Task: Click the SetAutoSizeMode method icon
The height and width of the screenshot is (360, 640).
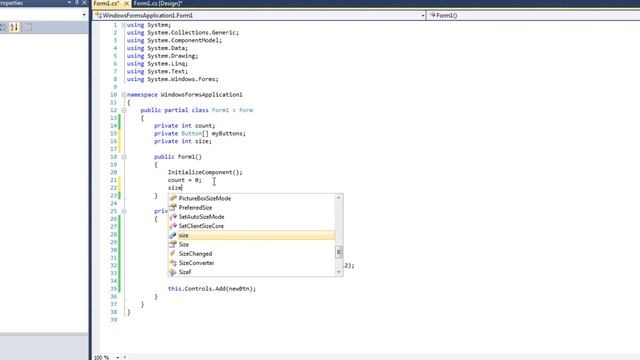Action: tap(173, 217)
